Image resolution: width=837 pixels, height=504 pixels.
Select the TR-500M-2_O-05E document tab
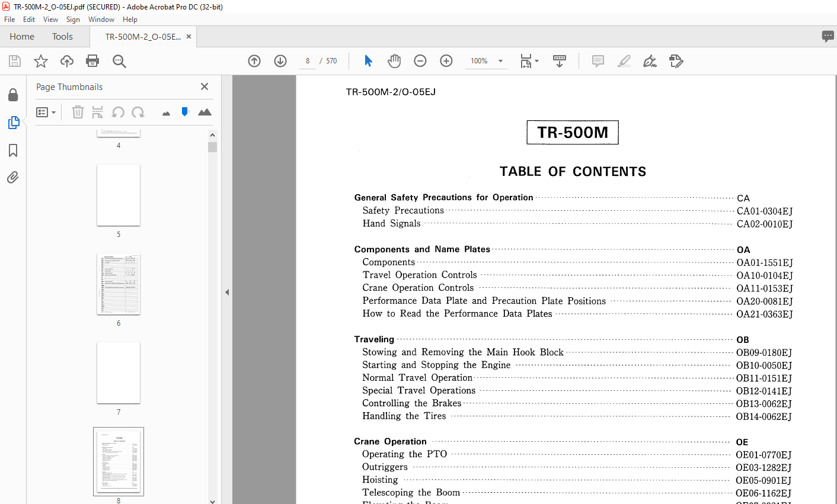(143, 36)
